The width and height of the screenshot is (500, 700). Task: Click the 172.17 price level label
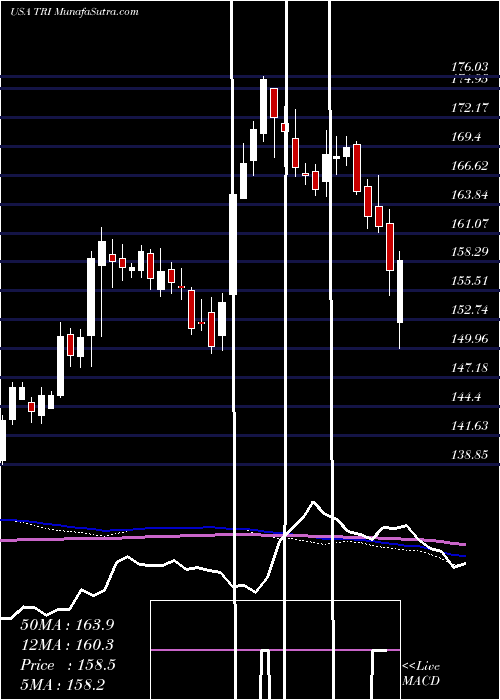click(469, 108)
